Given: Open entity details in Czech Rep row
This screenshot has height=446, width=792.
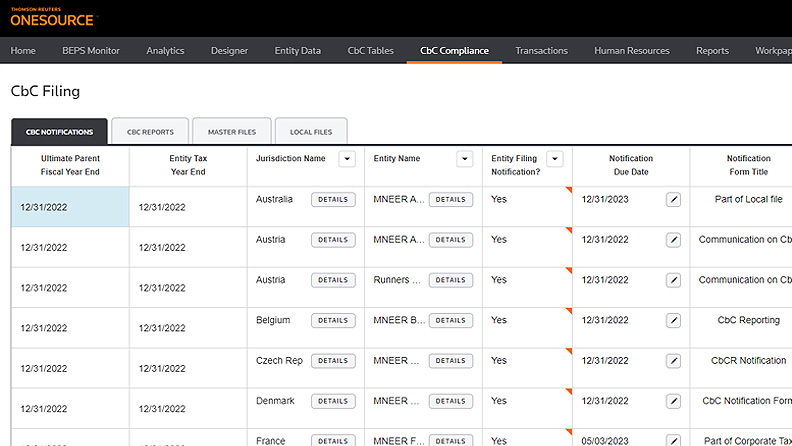Looking at the screenshot, I should tap(451, 361).
